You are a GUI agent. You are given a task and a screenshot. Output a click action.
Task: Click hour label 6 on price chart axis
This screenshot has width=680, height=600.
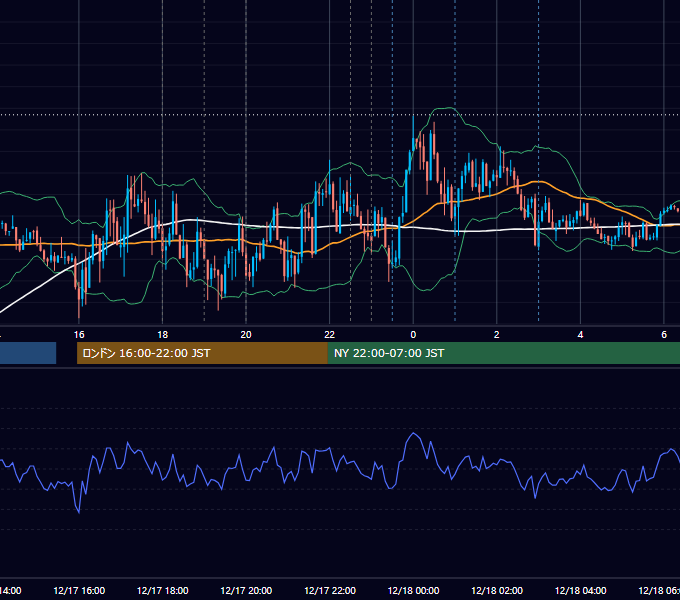tap(664, 335)
